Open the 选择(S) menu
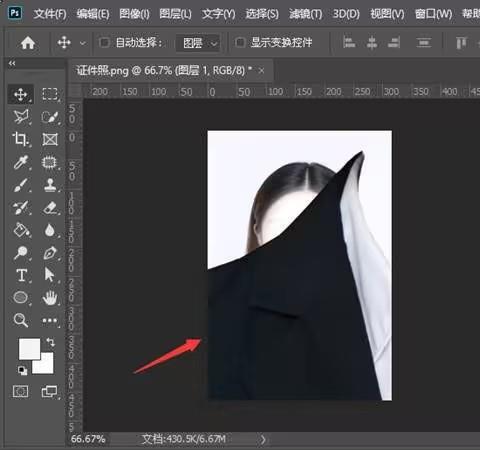The width and height of the screenshot is (480, 450). [x=262, y=14]
